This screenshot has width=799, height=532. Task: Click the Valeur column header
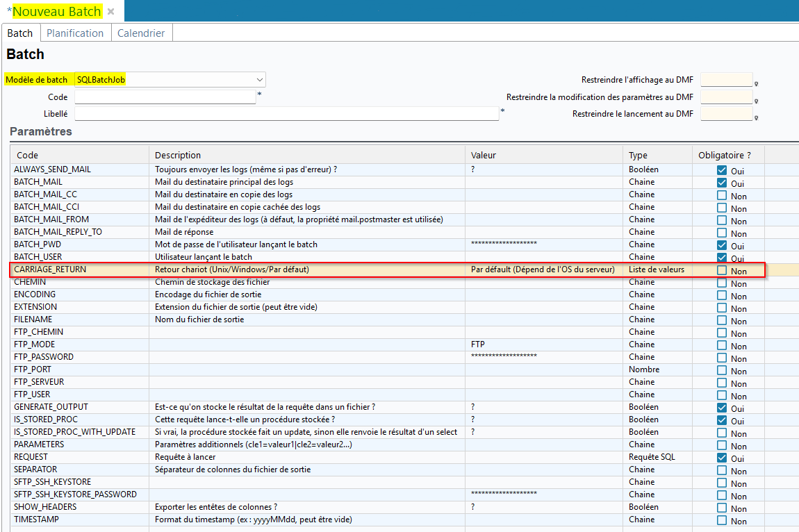[544, 155]
